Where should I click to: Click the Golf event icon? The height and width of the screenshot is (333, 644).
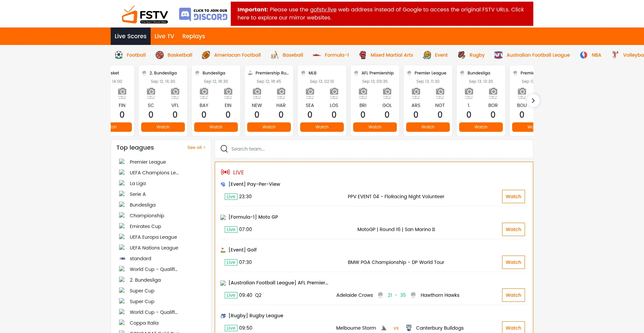(223, 250)
